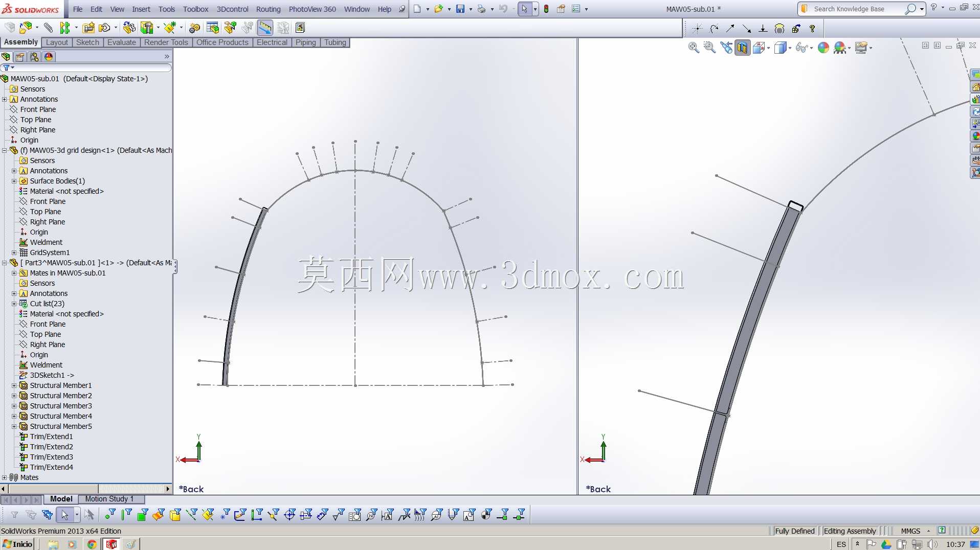This screenshot has width=980, height=550.
Task: Click the New document icon
Action: pos(417,9)
